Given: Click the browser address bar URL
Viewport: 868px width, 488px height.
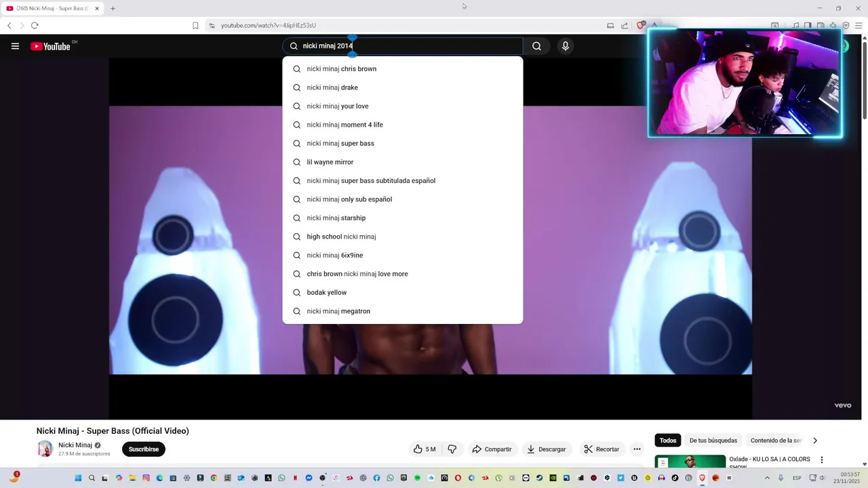Looking at the screenshot, I should [269, 26].
